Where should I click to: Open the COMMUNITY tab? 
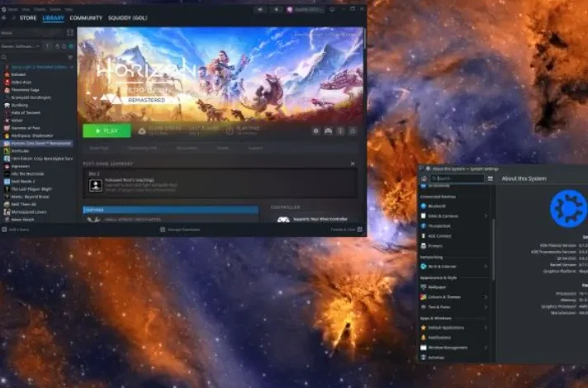point(86,17)
